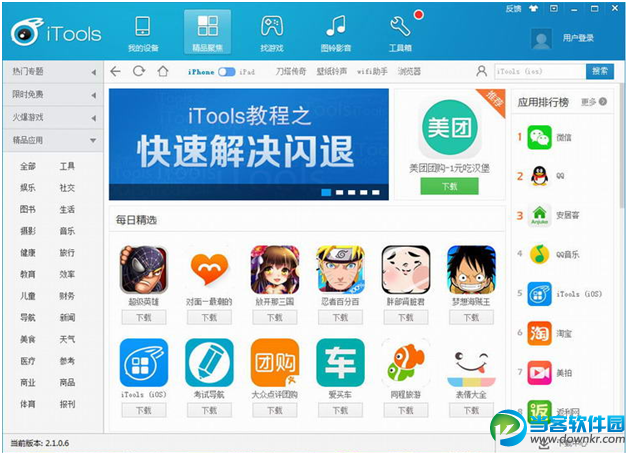This screenshot has height=453, width=626.
Task: Click 爱买车 app icon
Action: [x=340, y=363]
